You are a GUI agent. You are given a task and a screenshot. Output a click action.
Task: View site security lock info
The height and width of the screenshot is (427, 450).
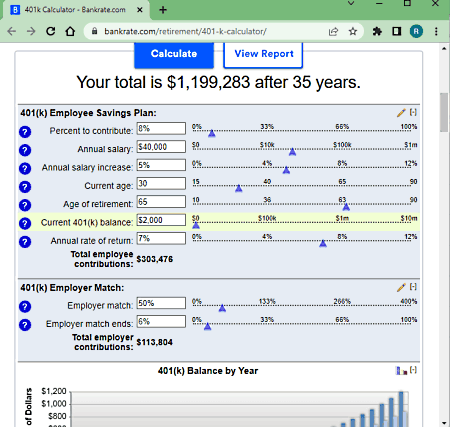pos(95,31)
